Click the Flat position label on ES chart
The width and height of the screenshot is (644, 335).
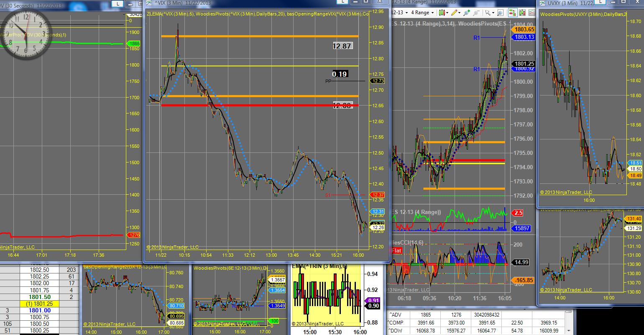pos(396,250)
